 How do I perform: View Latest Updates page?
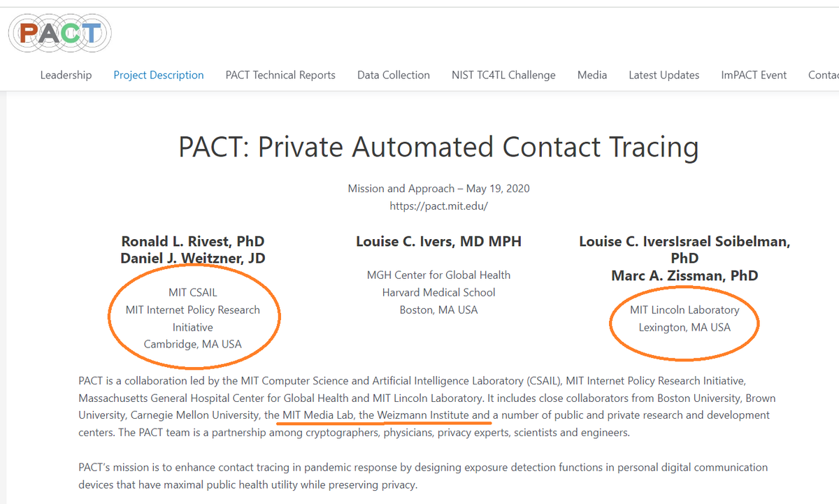[x=664, y=75]
